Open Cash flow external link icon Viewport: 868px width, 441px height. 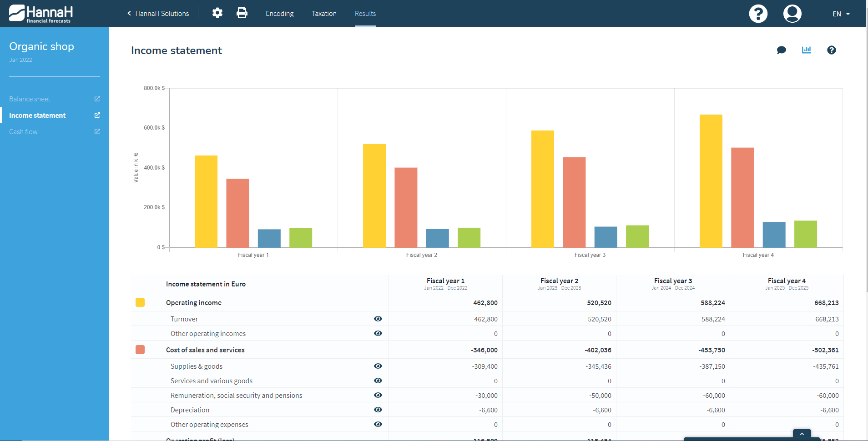pyautogui.click(x=97, y=131)
